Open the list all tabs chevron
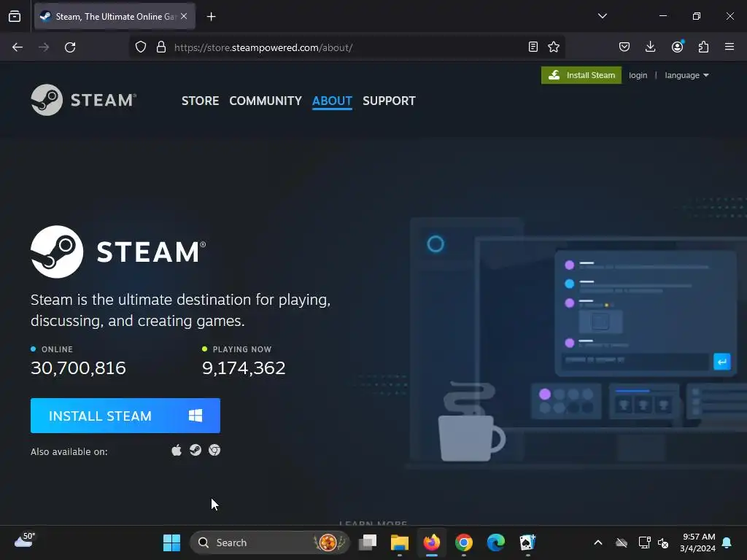 603,16
